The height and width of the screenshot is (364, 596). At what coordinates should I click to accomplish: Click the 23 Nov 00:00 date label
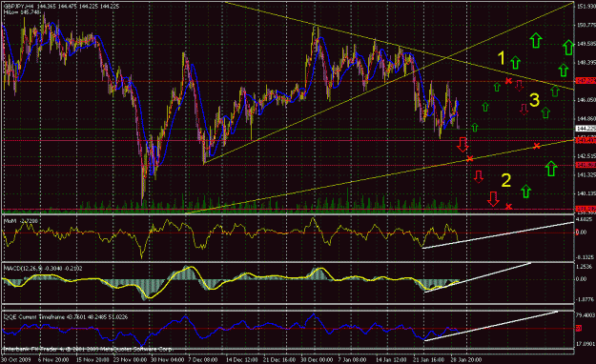click(x=131, y=359)
